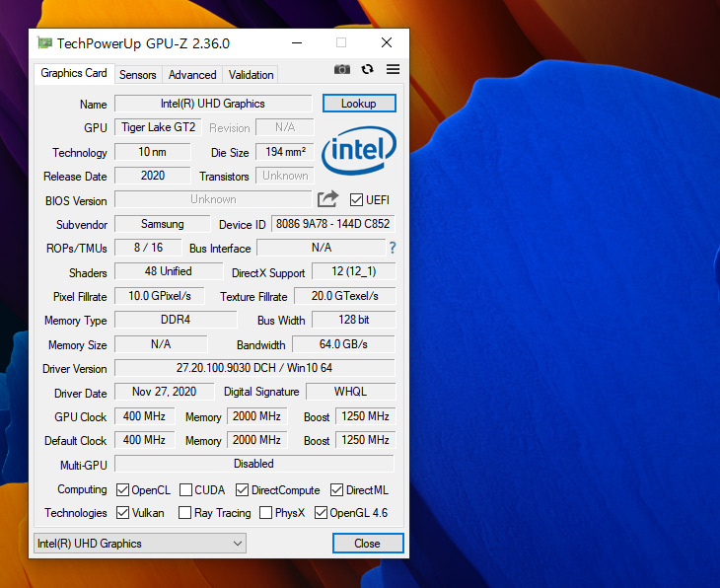Click the GPU Clock value 400 MHz
Viewport: 720px width, 588px height.
click(x=144, y=416)
